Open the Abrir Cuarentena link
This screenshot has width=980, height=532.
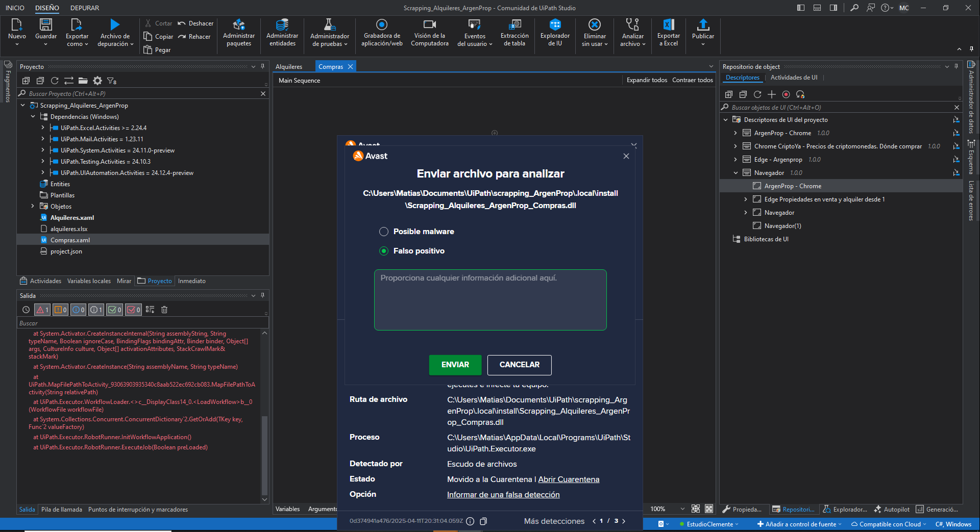tap(569, 479)
